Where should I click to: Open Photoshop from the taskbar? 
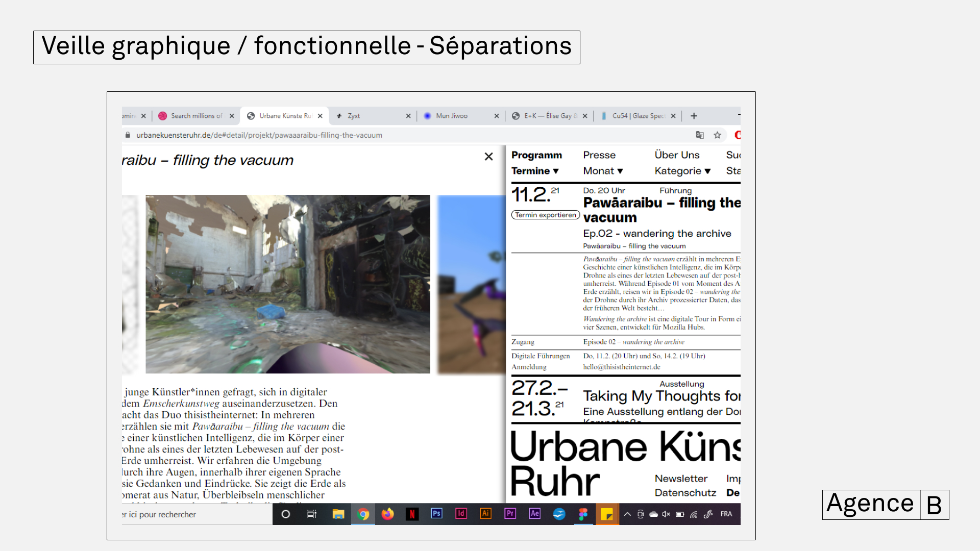tap(436, 514)
